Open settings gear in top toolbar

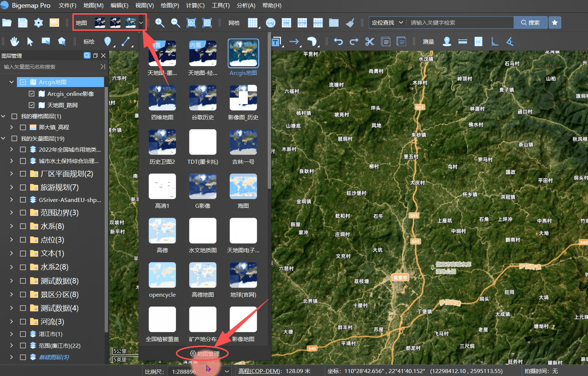pyautogui.click(x=39, y=23)
